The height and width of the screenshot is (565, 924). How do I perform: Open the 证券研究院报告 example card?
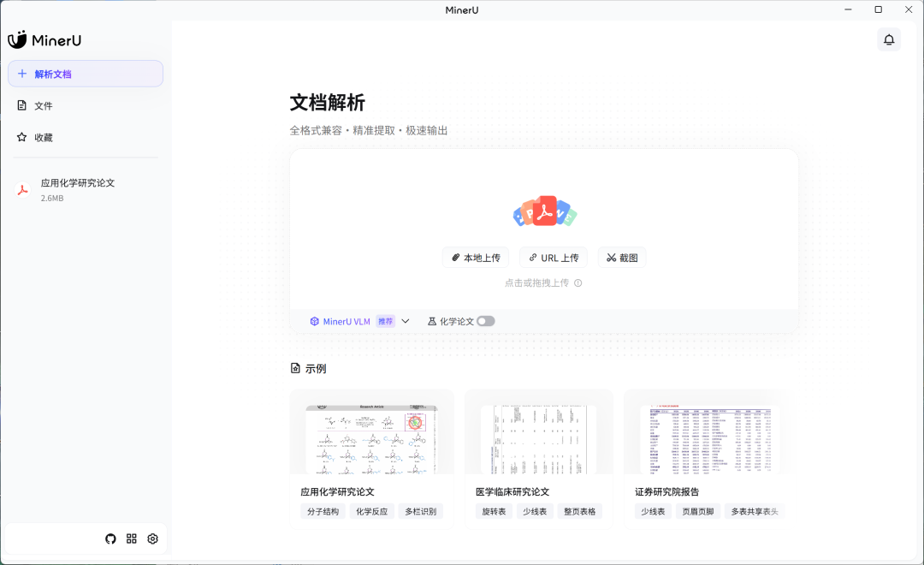pos(708,458)
